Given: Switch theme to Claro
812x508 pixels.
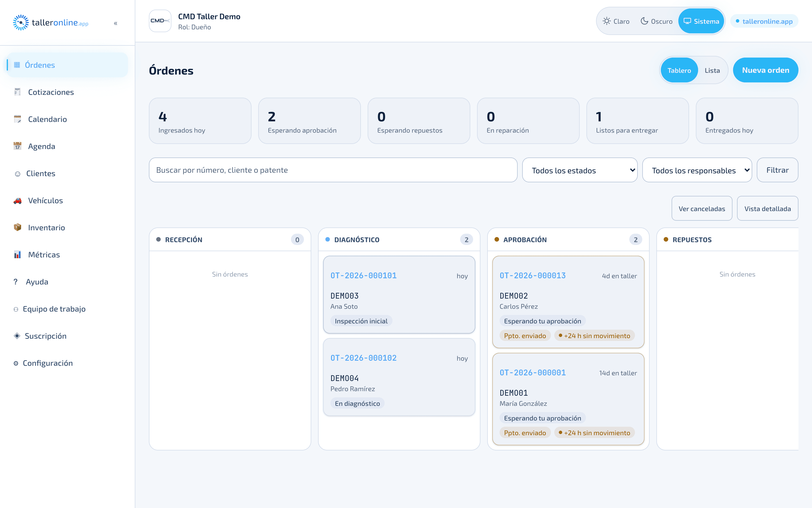Looking at the screenshot, I should 616,21.
